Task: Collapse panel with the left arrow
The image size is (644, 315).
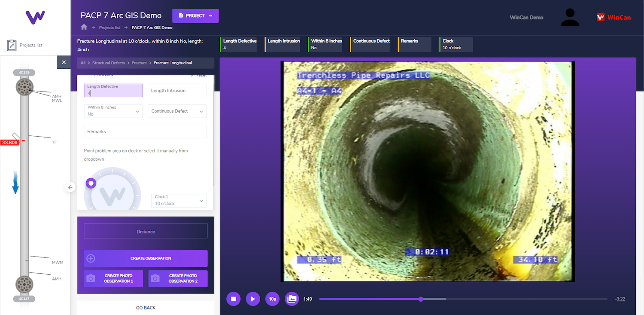Action: click(x=71, y=187)
